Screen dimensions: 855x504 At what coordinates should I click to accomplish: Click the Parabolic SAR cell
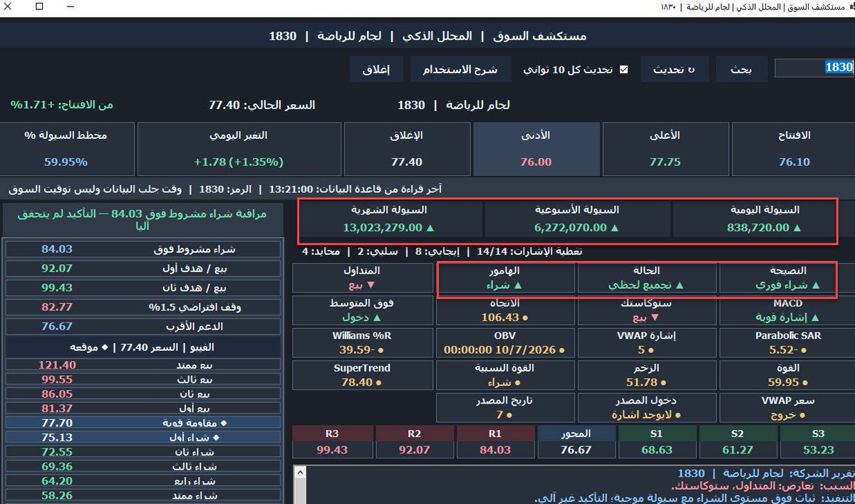[787, 343]
